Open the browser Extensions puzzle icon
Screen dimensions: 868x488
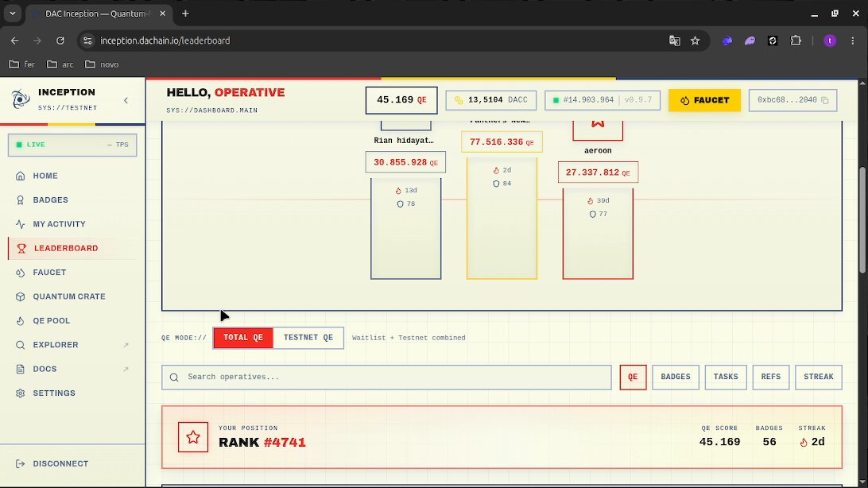(x=796, y=41)
